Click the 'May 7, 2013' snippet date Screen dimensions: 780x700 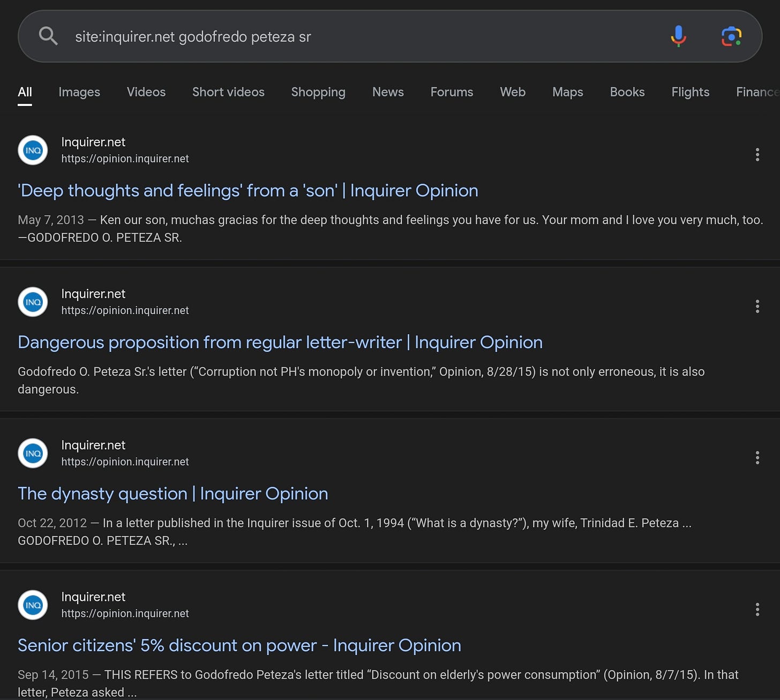51,220
